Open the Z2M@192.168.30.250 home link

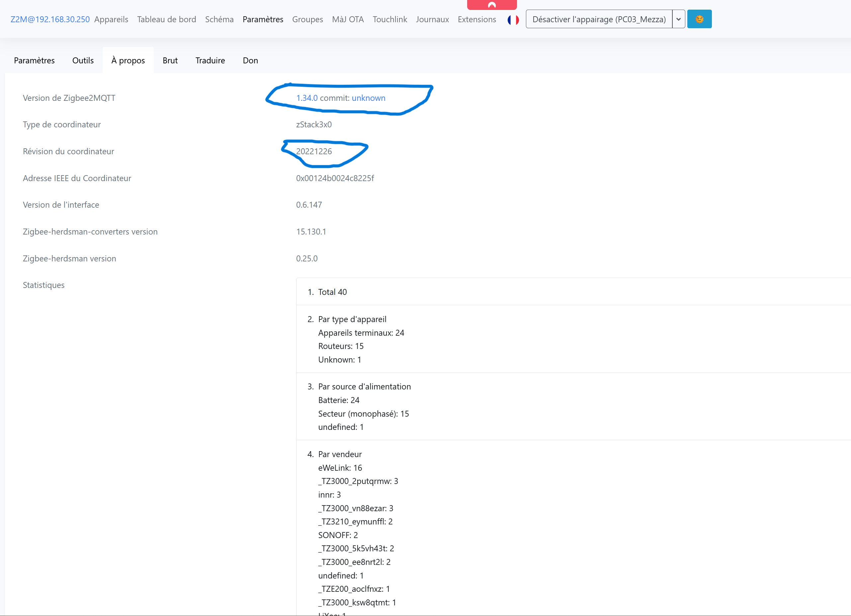coord(50,19)
